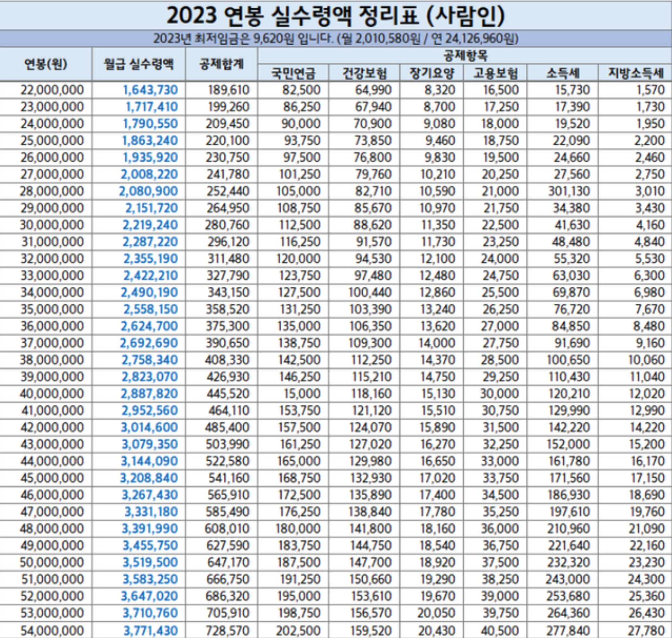Click the 고용보험 column header
Image resolution: width=672 pixels, height=638 pixels.
[495, 73]
